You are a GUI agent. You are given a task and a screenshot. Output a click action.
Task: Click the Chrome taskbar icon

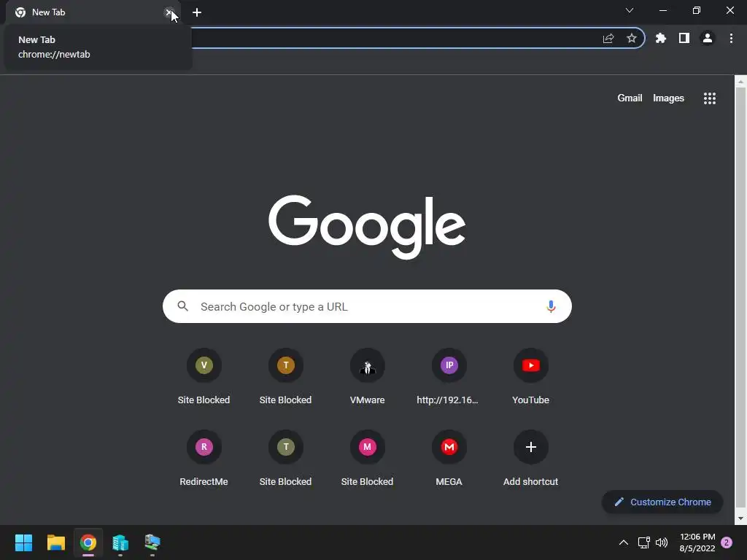click(88, 542)
